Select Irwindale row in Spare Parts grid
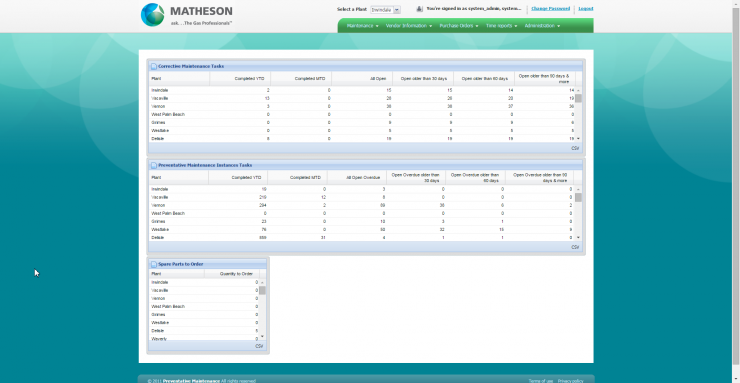The image size is (740, 383). click(204, 283)
